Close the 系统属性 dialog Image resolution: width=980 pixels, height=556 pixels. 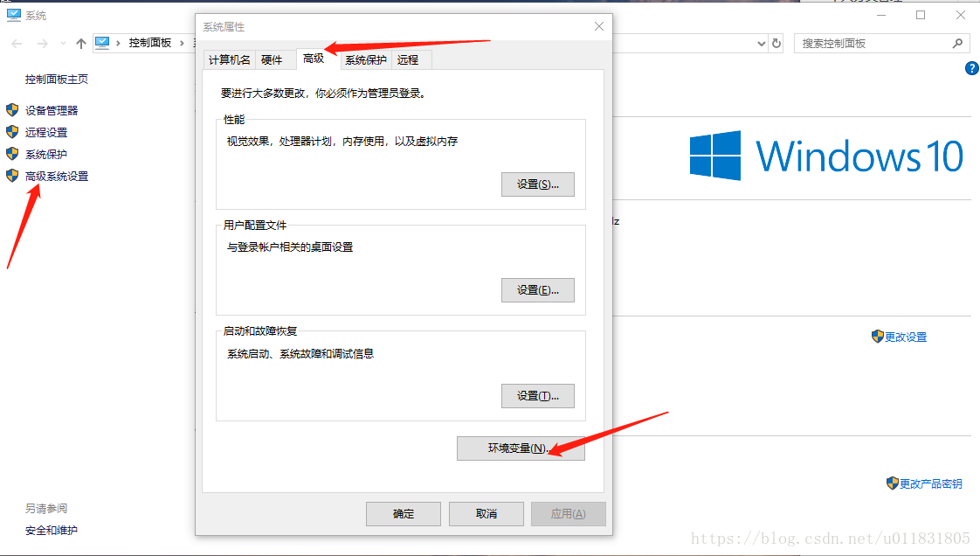click(x=599, y=26)
